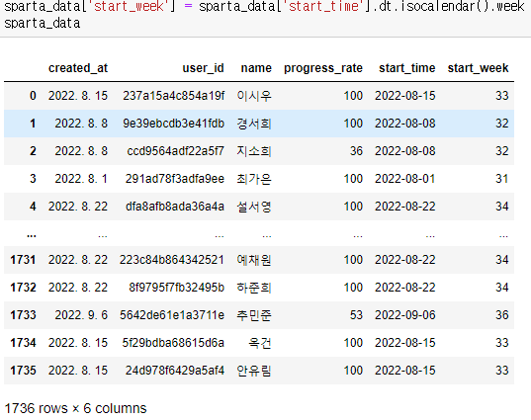This screenshot has height=420, width=531.
Task: Select user id 237a15a4c854a19f
Action: 173,96
